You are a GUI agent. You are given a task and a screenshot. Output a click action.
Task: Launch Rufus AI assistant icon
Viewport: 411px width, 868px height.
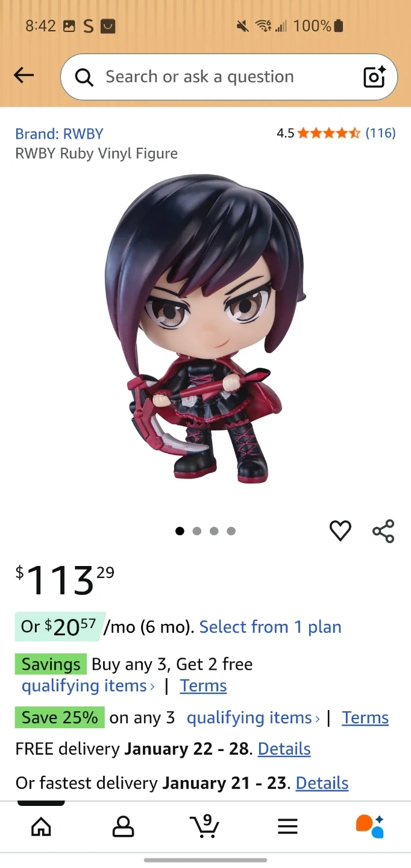coord(369,826)
